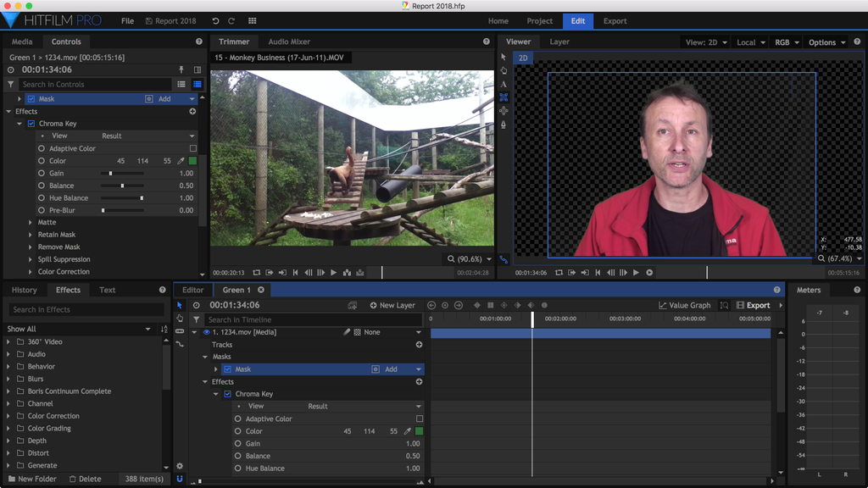
Task: Select the Text tool in the viewer toolbar
Action: (x=504, y=84)
